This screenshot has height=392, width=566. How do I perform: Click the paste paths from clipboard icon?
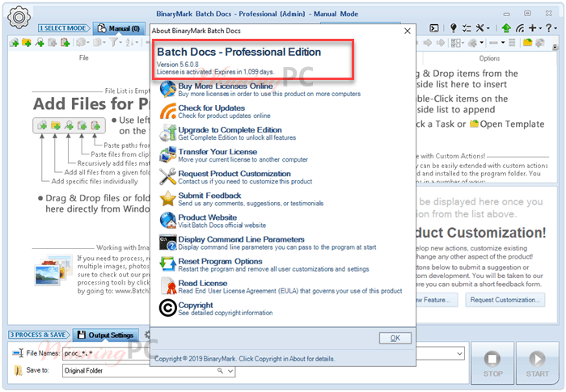click(x=65, y=43)
